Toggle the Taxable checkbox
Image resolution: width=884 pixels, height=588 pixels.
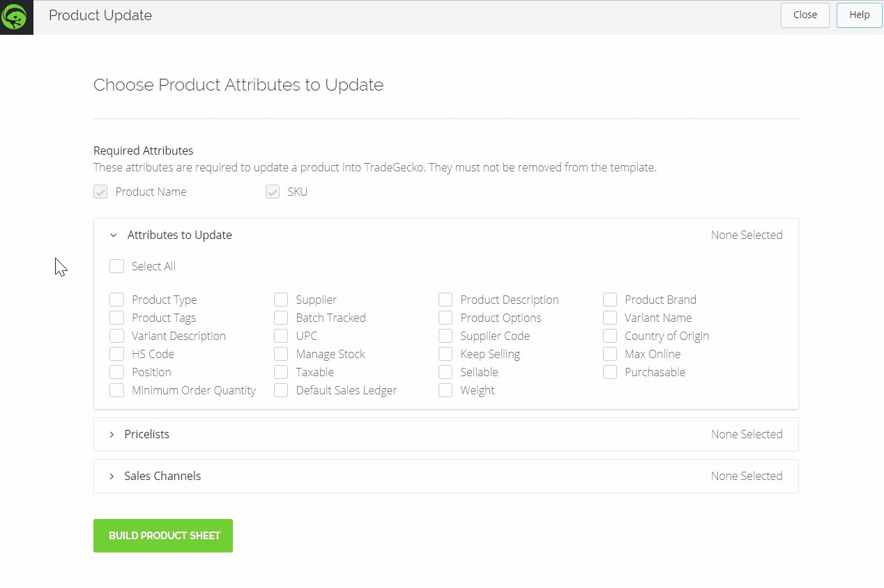pos(281,372)
